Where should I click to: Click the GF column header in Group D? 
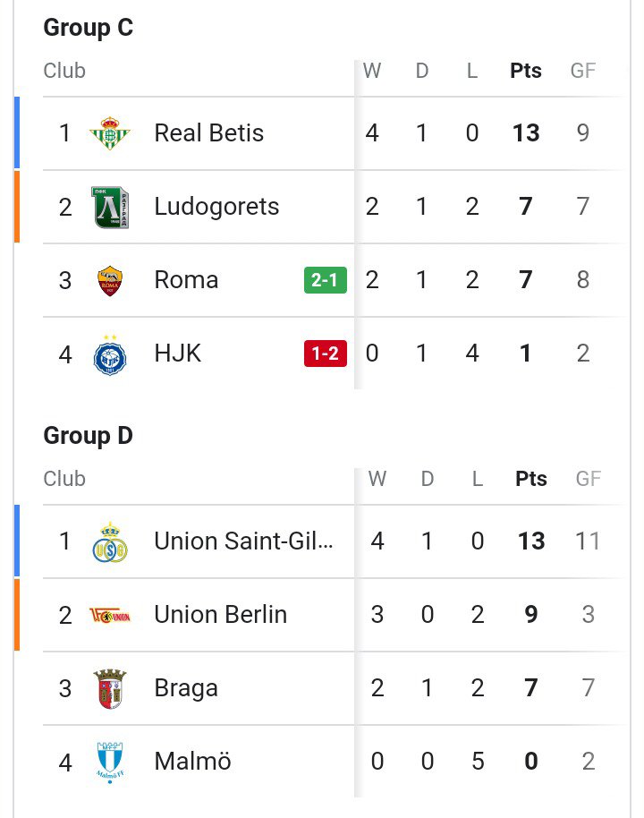[x=589, y=479]
